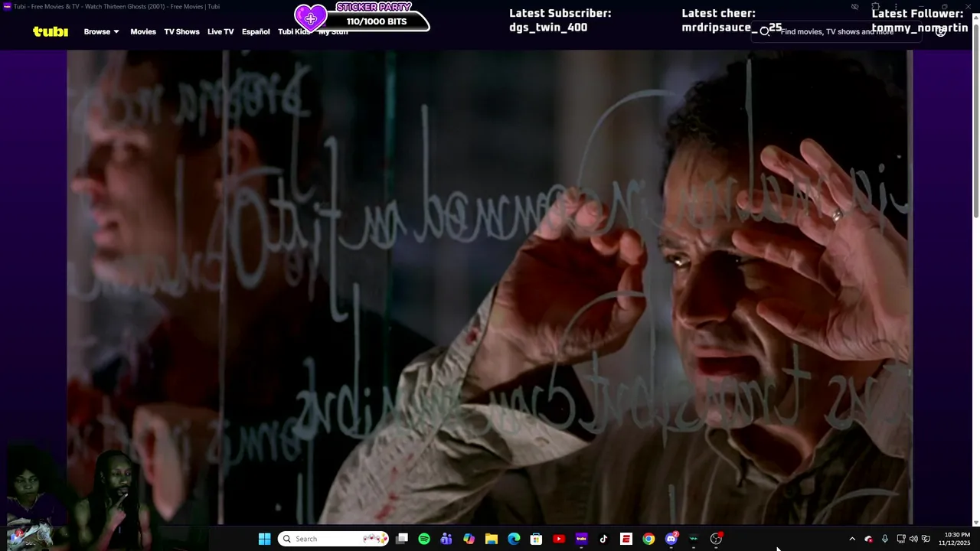980x551 pixels.
Task: Open the volume speaker tray icon
Action: tap(913, 539)
